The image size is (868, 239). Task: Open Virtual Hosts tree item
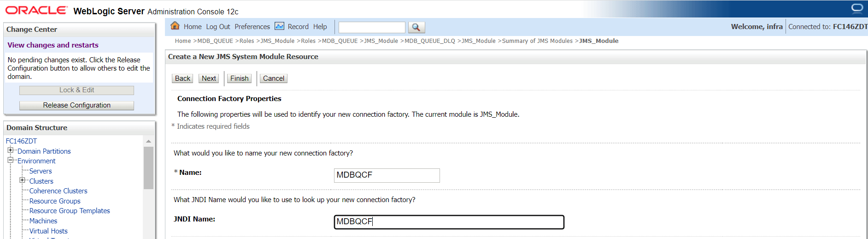click(48, 231)
